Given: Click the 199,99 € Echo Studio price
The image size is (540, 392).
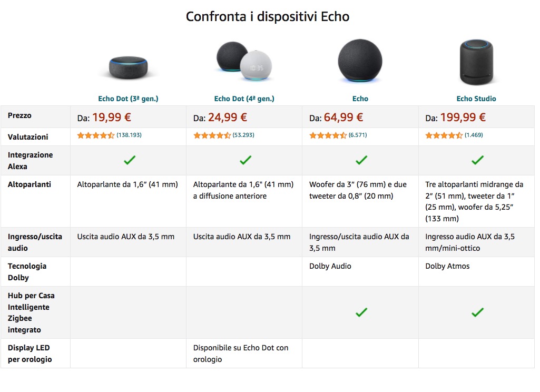Looking at the screenshot, I should [x=463, y=117].
